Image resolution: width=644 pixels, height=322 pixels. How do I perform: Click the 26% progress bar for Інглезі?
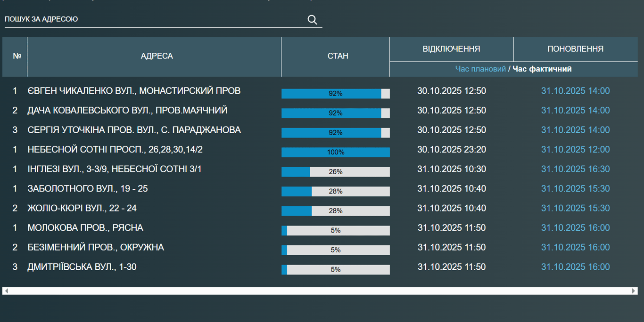335,172
